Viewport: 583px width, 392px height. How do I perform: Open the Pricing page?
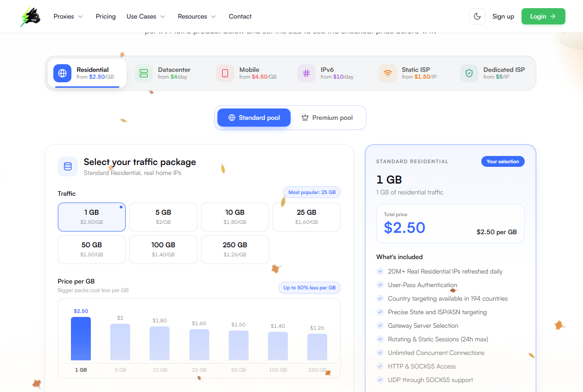coord(106,16)
